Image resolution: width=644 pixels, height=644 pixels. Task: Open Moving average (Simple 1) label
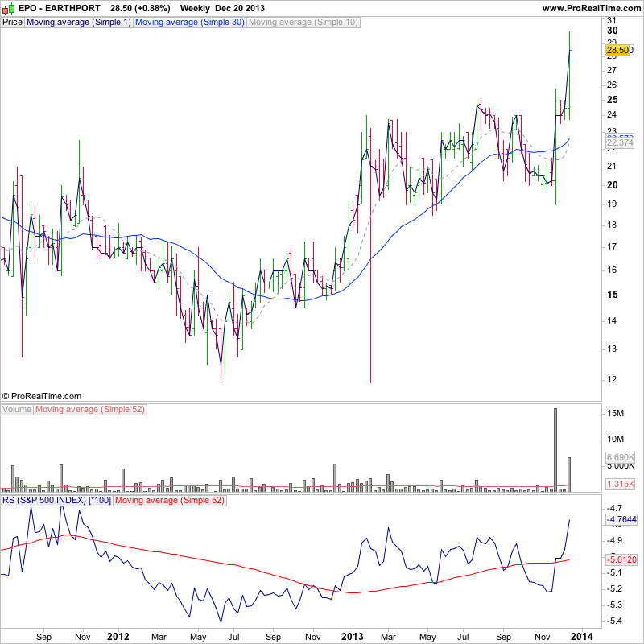tap(78, 23)
